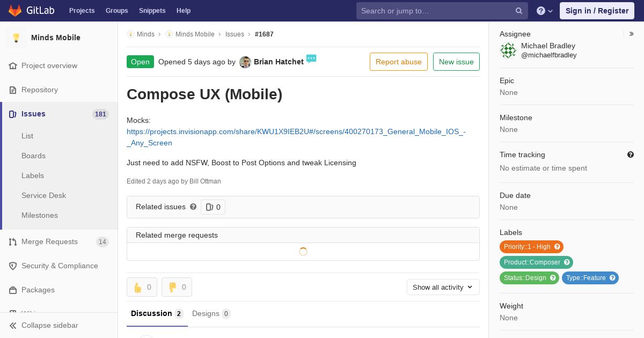Open the Service Desk submenu item
Image resolution: width=644 pixels, height=338 pixels.
pyautogui.click(x=43, y=195)
